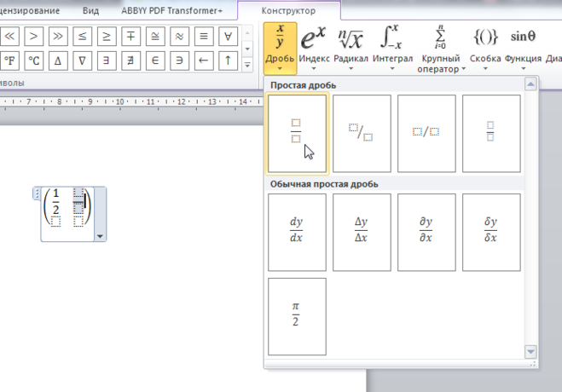
Task: Switch to the Вид tab
Action: coord(90,11)
